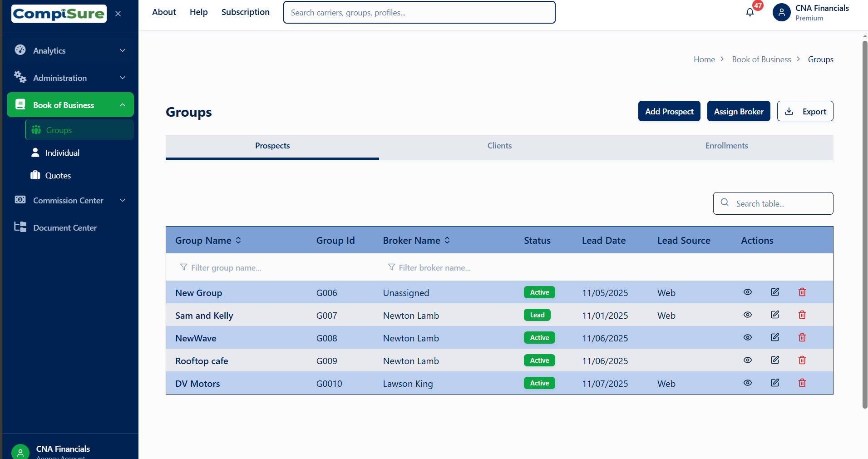The height and width of the screenshot is (459, 868).
Task: Switch to the Enrollments tab
Action: (726, 146)
